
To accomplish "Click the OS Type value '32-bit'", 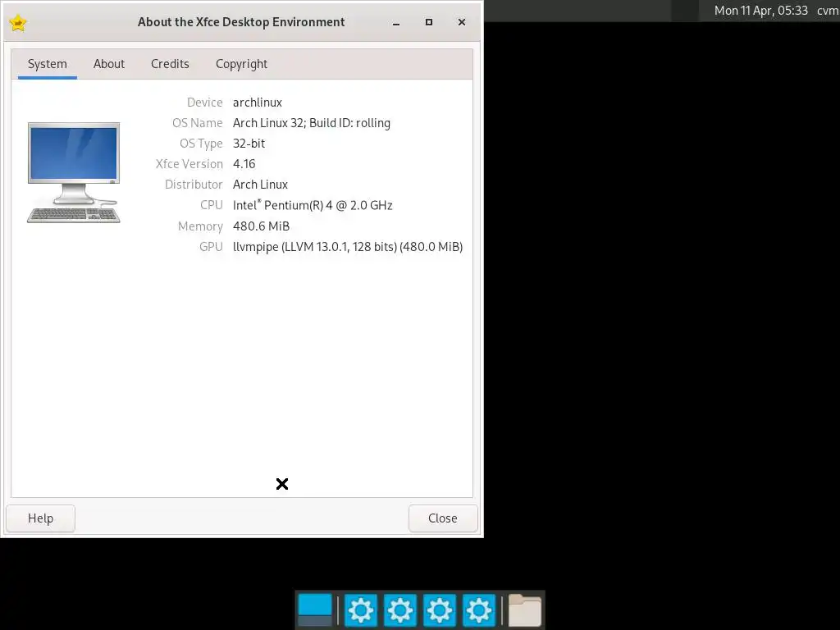I will [x=249, y=144].
